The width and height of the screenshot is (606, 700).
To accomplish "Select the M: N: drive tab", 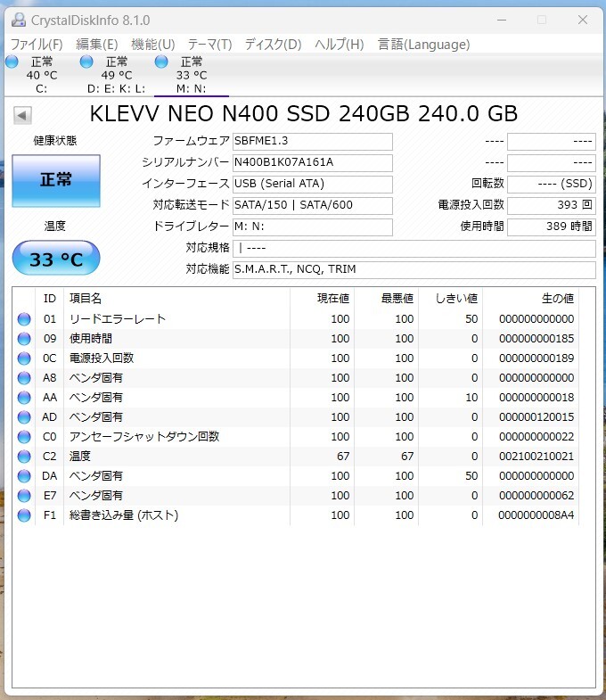I will [x=192, y=75].
